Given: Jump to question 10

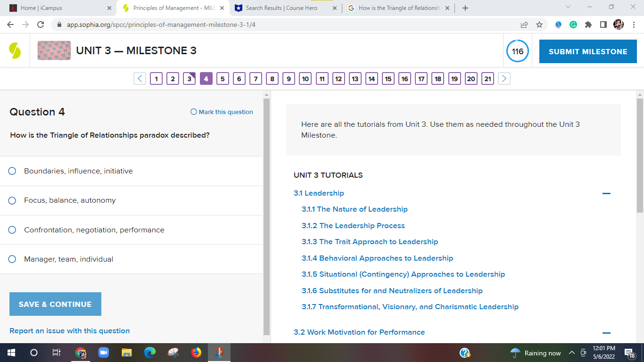Looking at the screenshot, I should pos(305,79).
